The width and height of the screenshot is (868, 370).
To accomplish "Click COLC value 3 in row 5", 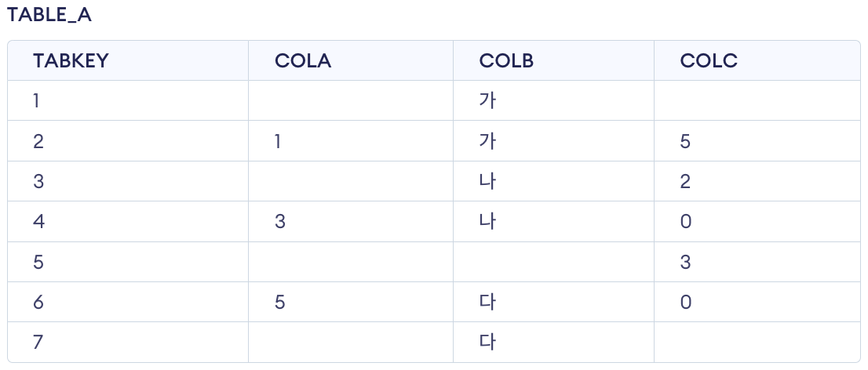I will pos(685,262).
